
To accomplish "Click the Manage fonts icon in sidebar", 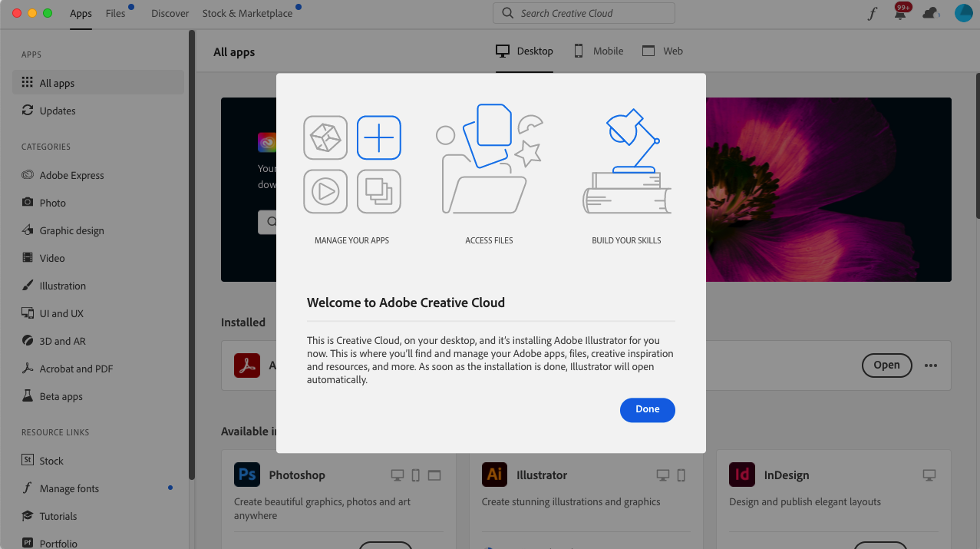I will pyautogui.click(x=28, y=488).
